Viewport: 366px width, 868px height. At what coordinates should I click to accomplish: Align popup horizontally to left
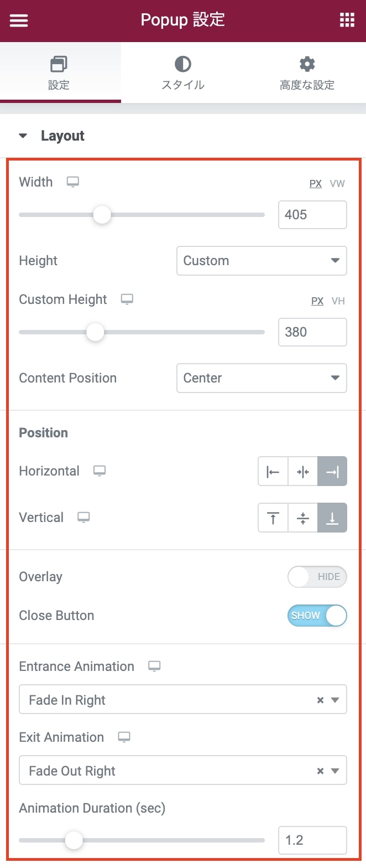[273, 472]
